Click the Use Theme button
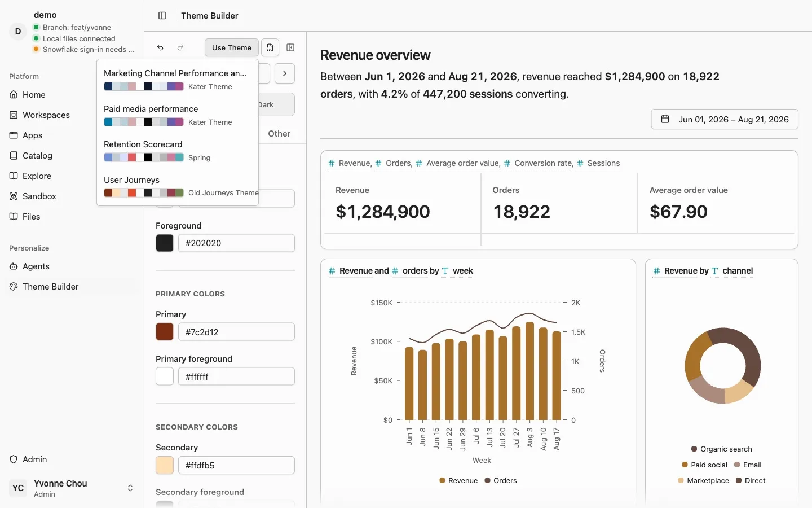 [232, 48]
